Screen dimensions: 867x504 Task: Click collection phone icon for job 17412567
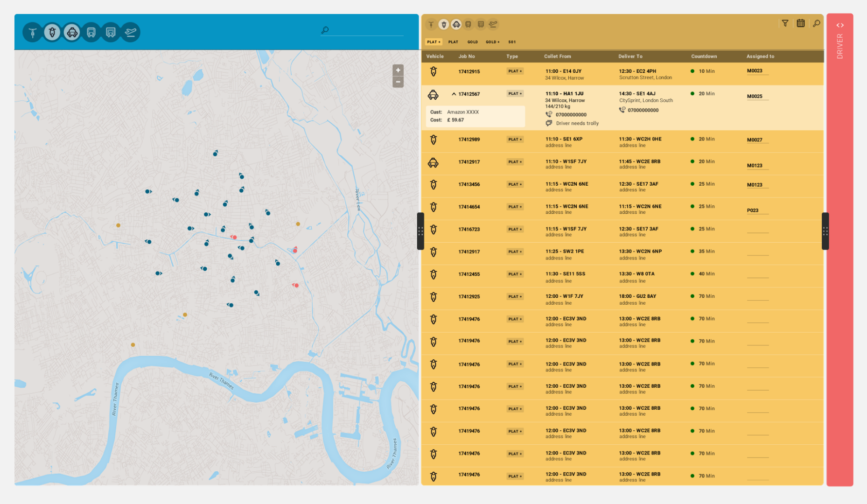(x=549, y=114)
